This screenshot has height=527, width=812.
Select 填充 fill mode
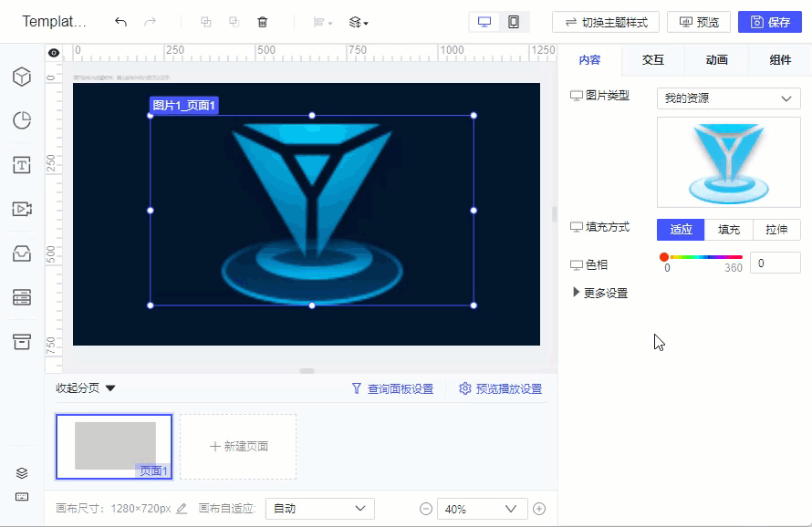729,230
